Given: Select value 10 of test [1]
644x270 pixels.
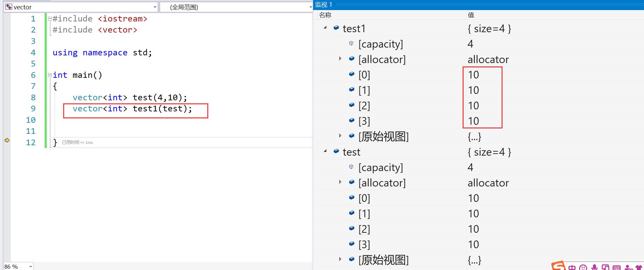Looking at the screenshot, I should [x=473, y=214].
